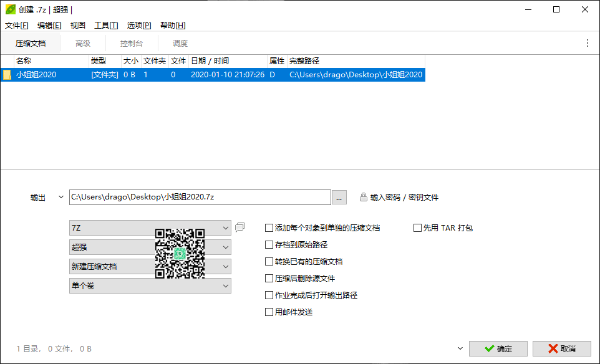Screen dimensions: 600x364
Task: Switch to the 调度 tab
Action: 180,43
